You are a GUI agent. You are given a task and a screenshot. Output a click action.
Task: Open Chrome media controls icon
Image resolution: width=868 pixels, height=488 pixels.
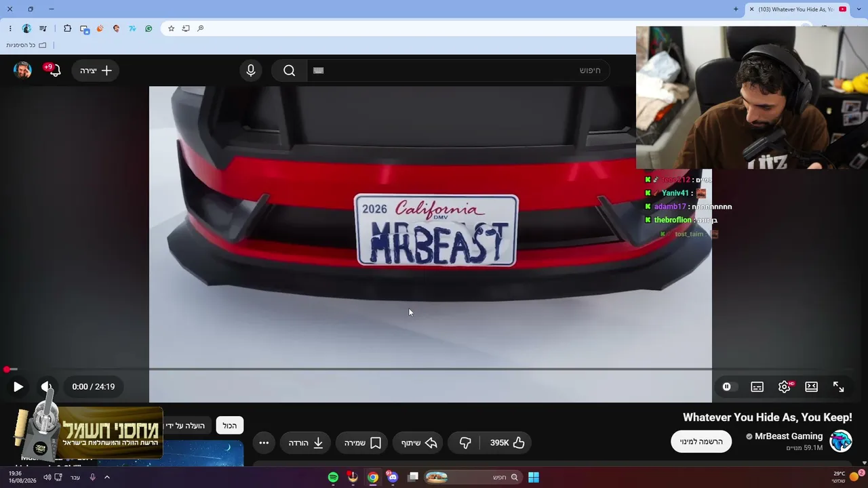click(43, 28)
